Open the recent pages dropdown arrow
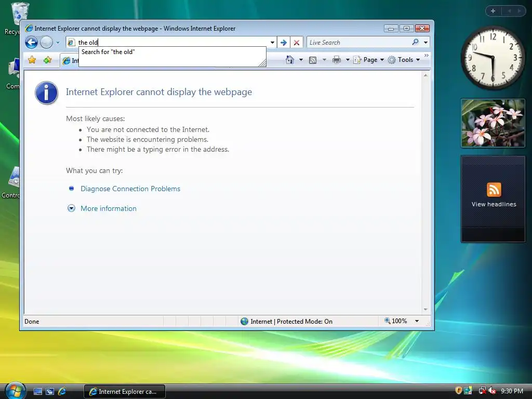The image size is (532, 399). pos(58,43)
